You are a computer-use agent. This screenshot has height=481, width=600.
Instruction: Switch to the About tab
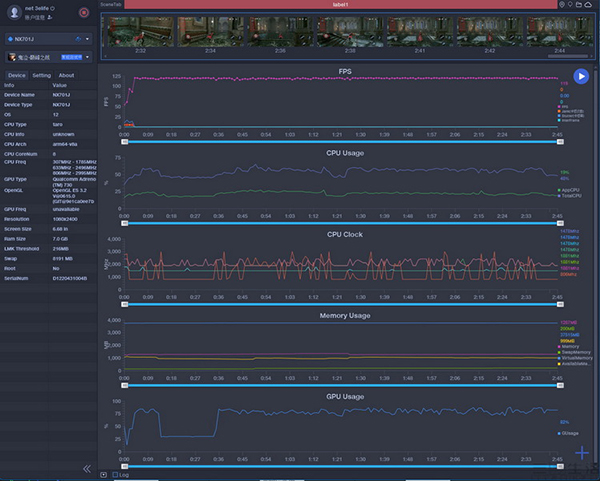point(66,75)
